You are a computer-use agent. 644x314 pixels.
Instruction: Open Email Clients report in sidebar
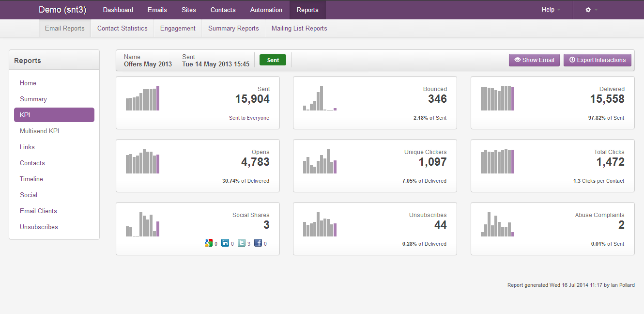[x=38, y=211]
